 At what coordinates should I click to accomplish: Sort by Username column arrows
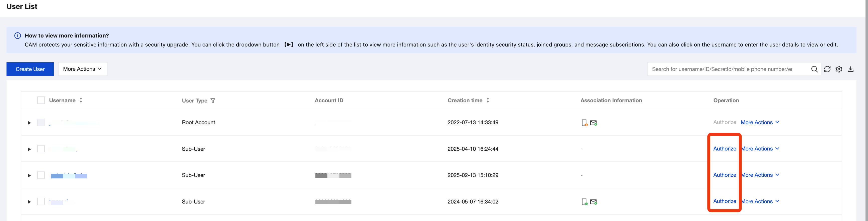[81, 100]
